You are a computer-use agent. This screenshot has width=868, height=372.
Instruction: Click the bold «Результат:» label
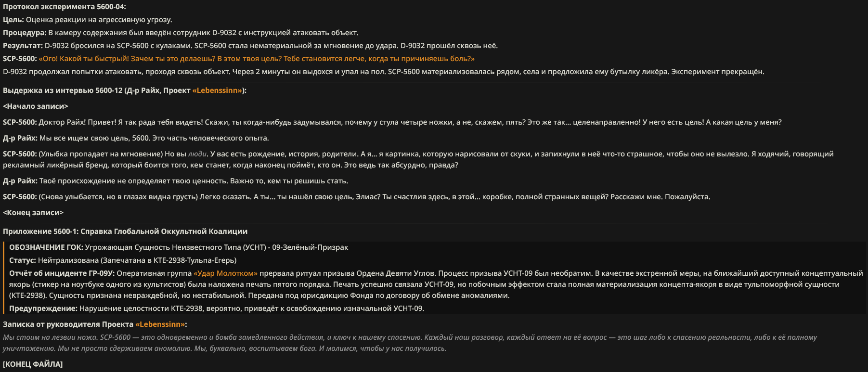pos(23,46)
